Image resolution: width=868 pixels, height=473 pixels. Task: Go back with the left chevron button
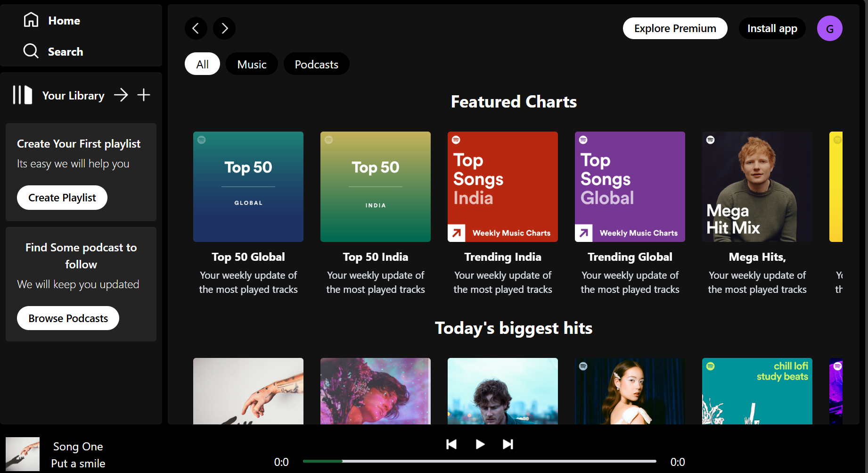click(x=196, y=28)
